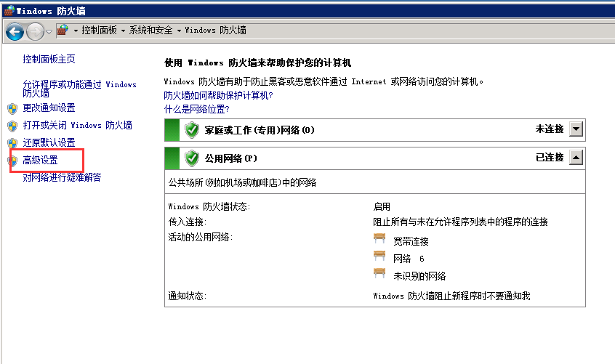615x364 pixels.
Task: Click the 使用 Windows 防火墙来帮助保护您的计算机 heading
Action: click(257, 62)
